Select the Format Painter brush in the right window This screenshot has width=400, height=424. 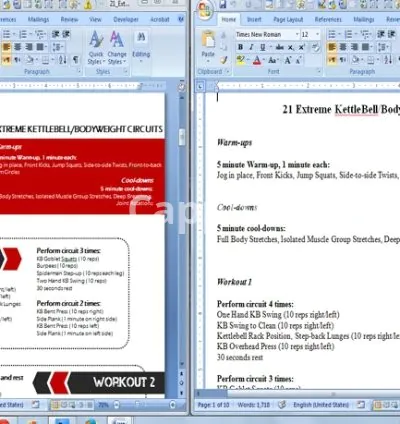223,60
